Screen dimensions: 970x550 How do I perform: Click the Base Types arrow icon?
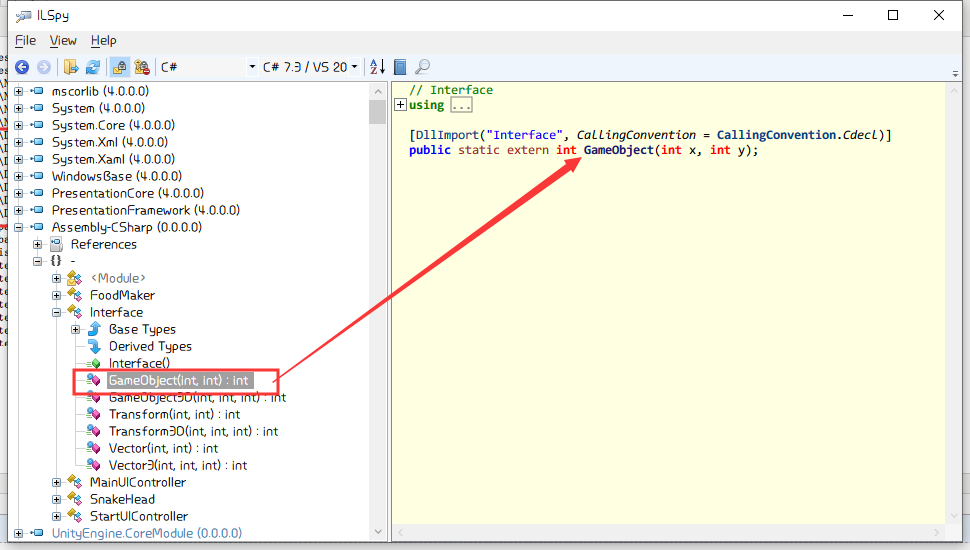tap(94, 329)
